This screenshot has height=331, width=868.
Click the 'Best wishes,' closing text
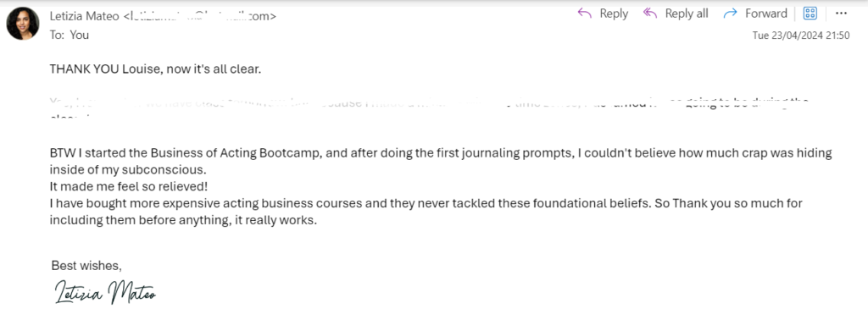pyautogui.click(x=86, y=266)
